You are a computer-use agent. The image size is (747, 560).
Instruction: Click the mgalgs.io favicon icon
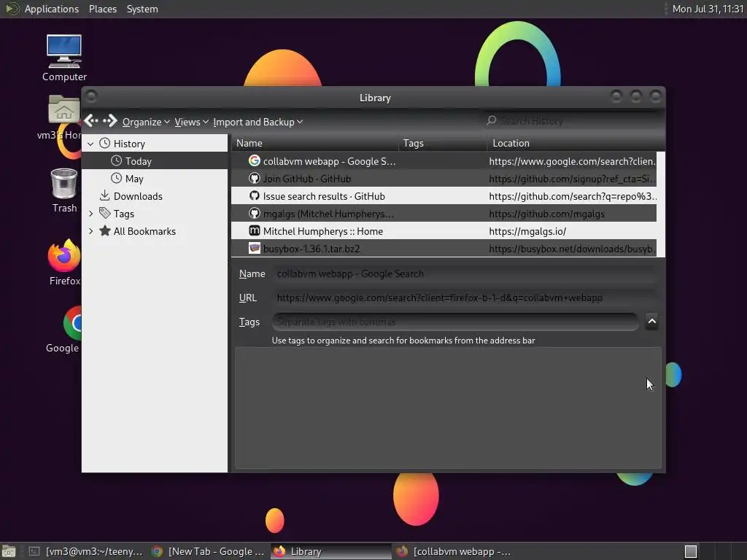coord(255,231)
